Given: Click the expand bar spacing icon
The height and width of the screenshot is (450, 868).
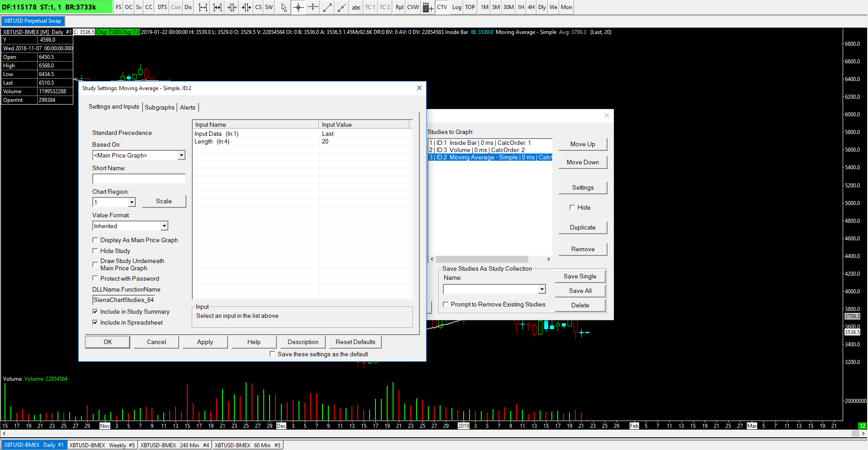Looking at the screenshot, I should pyautogui.click(x=203, y=7).
